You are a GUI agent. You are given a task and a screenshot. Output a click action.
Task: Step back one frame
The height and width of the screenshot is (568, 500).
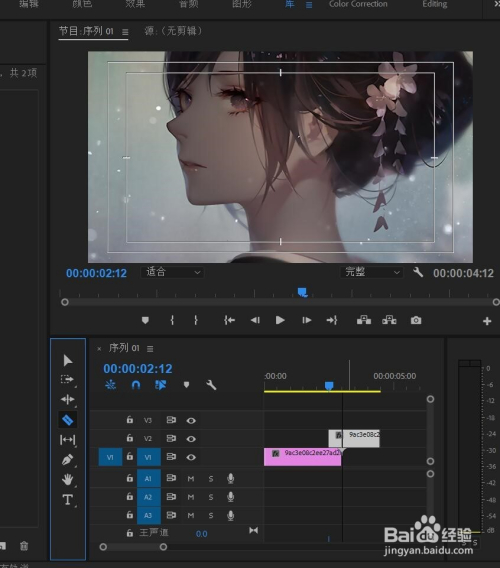pos(255,320)
